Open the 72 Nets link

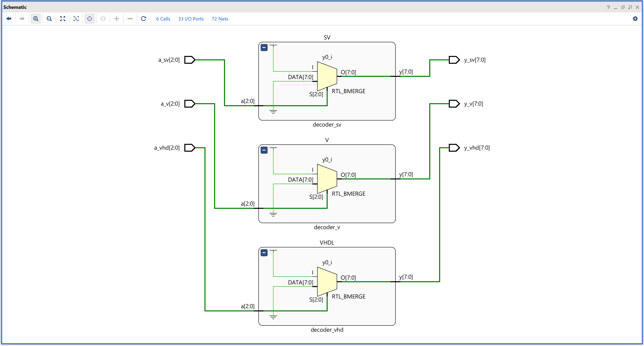click(x=220, y=19)
